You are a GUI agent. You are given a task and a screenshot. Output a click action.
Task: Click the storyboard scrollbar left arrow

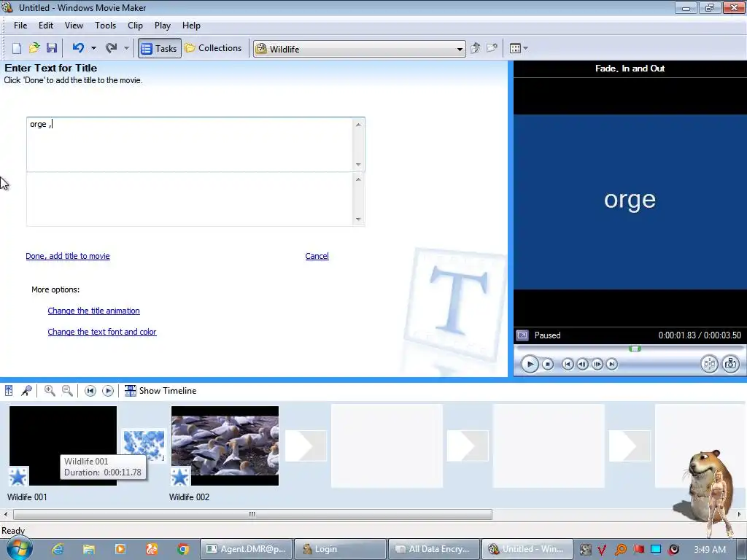tap(6, 514)
